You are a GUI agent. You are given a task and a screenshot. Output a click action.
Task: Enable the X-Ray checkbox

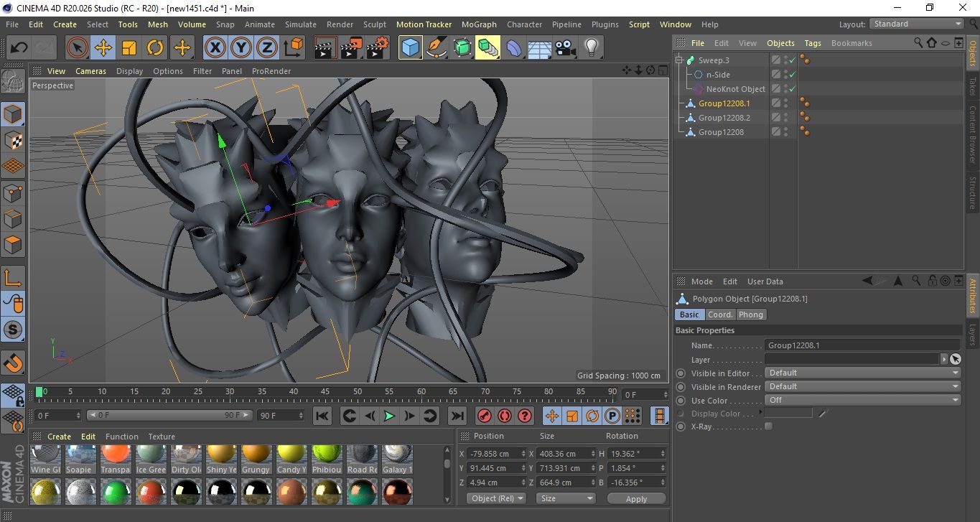pos(769,427)
